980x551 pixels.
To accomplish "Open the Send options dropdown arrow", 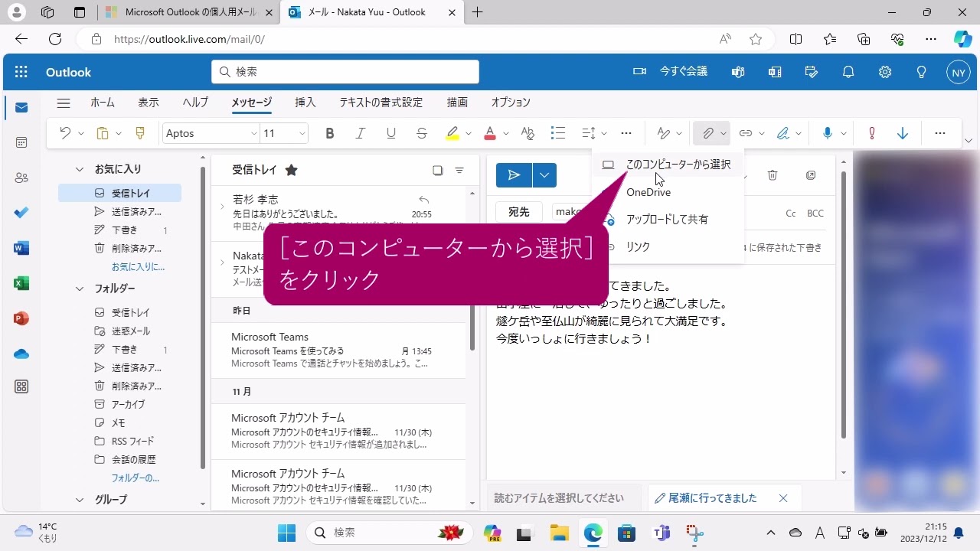I will tap(544, 175).
